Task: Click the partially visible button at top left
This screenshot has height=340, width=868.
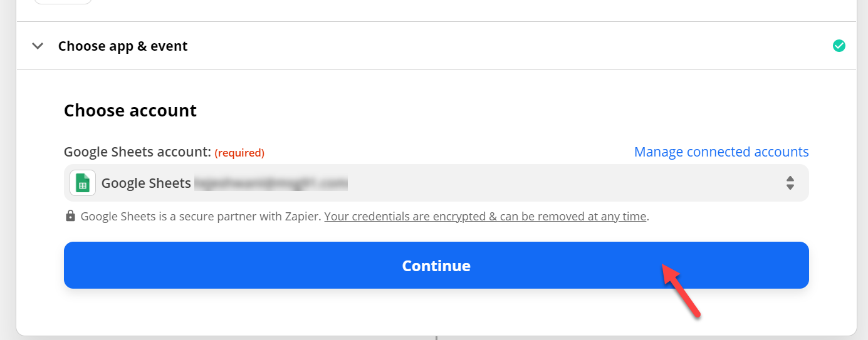Action: tap(63, 2)
